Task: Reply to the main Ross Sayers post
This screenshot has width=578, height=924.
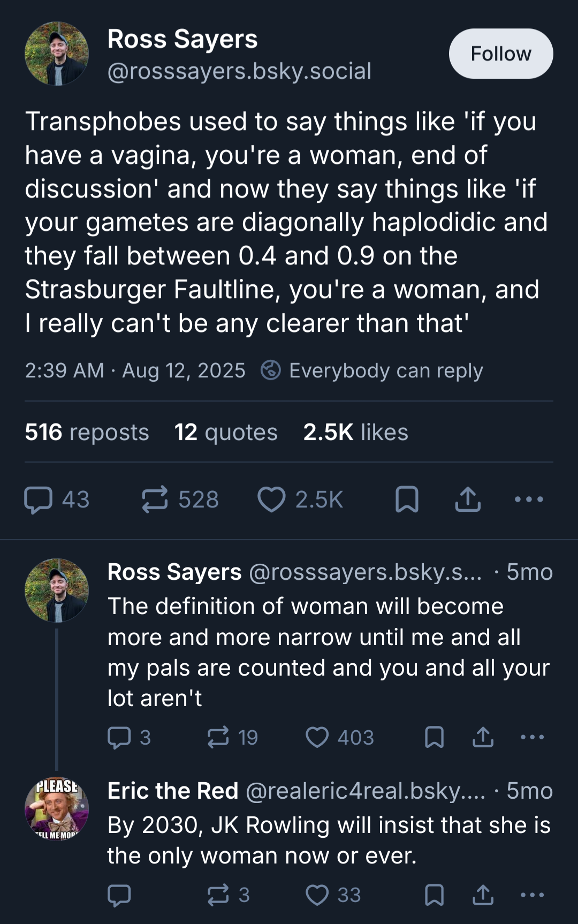Action: coord(39,500)
